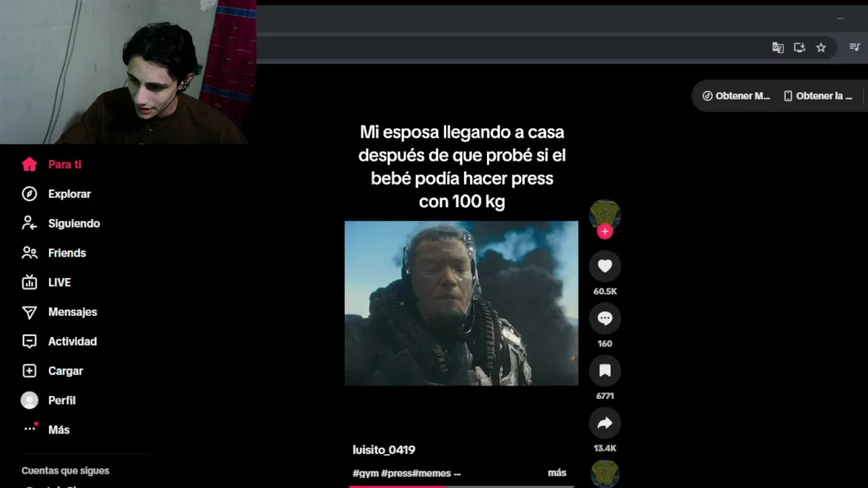868x488 pixels.
Task: Click the Obtener la ... button
Action: pyautogui.click(x=817, y=96)
